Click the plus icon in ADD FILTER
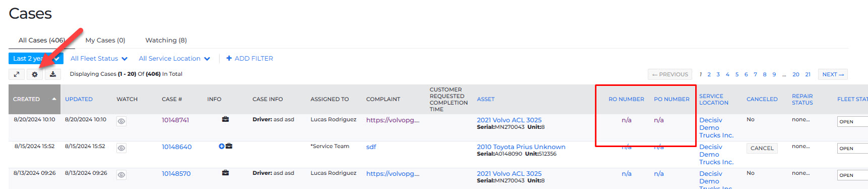The width and height of the screenshot is (868, 189). pyautogui.click(x=229, y=58)
